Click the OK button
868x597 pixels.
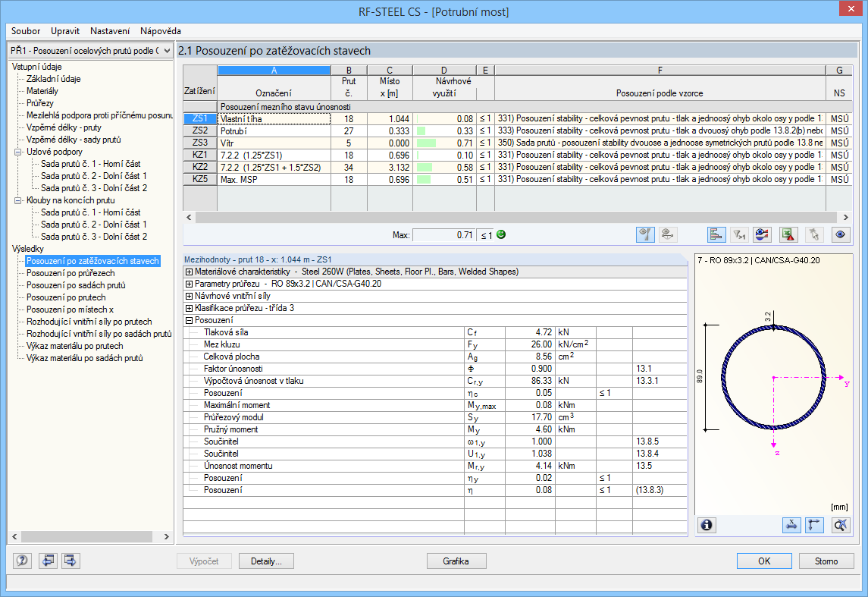tap(764, 561)
